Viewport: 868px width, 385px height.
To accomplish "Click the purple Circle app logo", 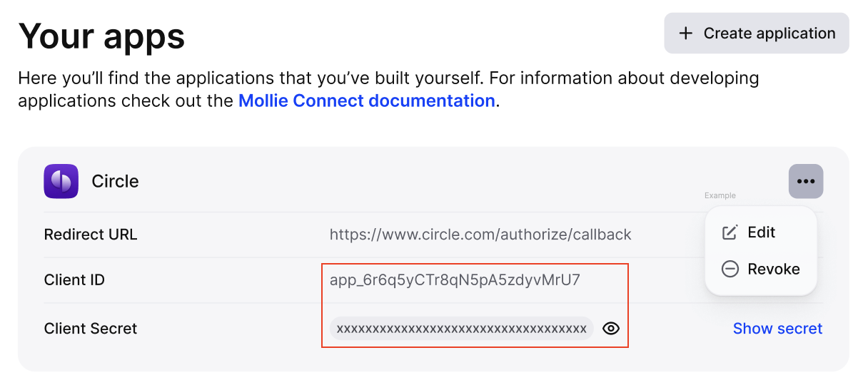I will pyautogui.click(x=61, y=181).
